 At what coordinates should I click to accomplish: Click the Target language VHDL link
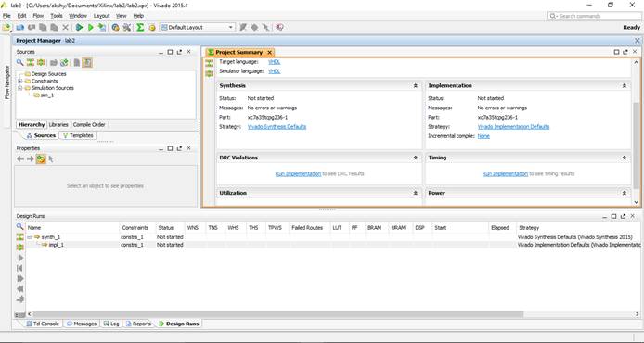(275, 62)
